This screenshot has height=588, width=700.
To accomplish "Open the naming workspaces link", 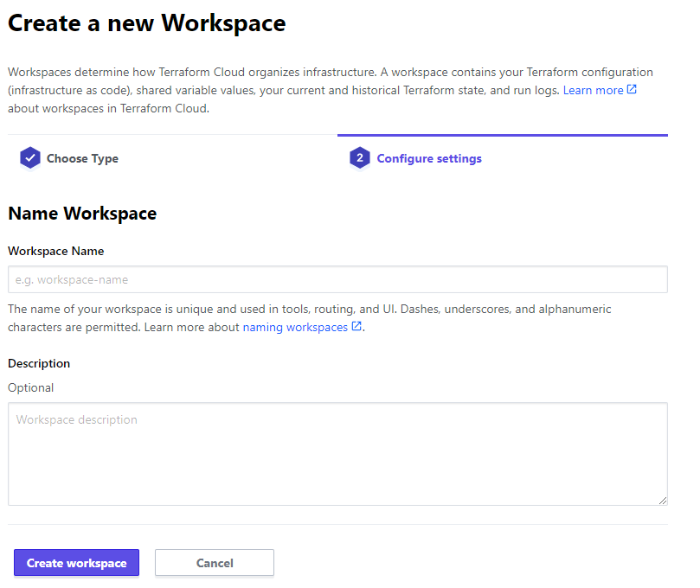I will (295, 327).
